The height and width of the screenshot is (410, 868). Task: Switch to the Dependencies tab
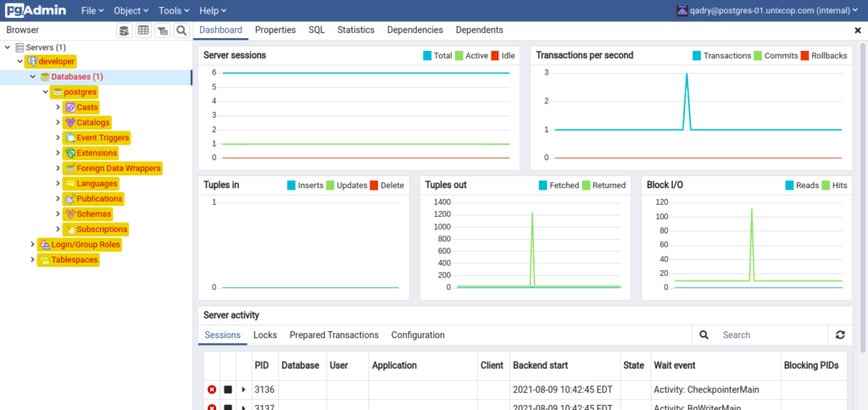click(x=415, y=30)
